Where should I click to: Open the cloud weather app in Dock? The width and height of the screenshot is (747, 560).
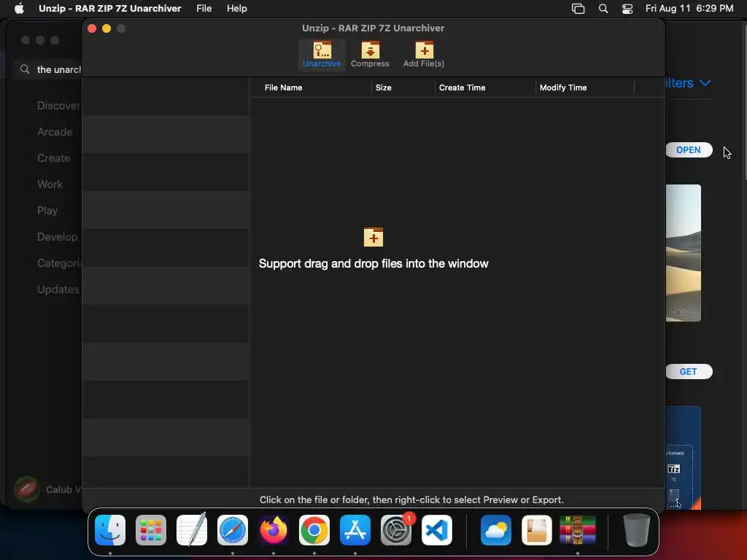pos(496,529)
